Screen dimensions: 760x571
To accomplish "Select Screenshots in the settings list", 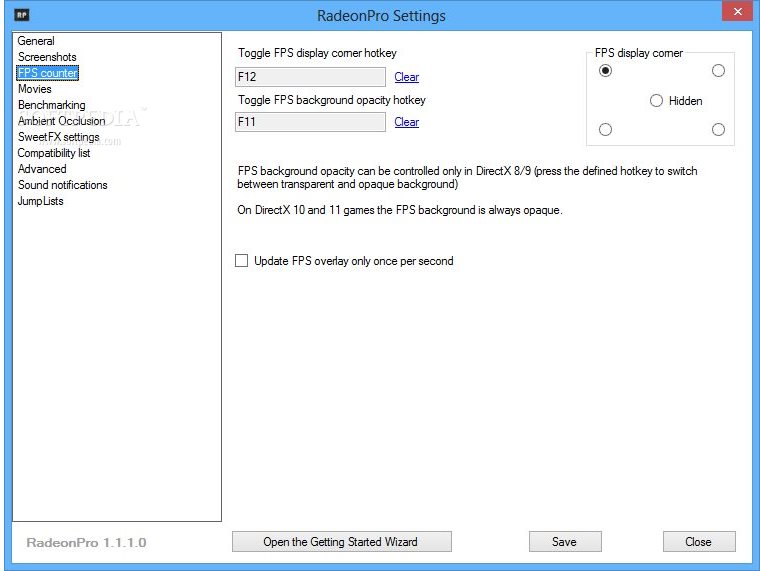I will coord(47,57).
